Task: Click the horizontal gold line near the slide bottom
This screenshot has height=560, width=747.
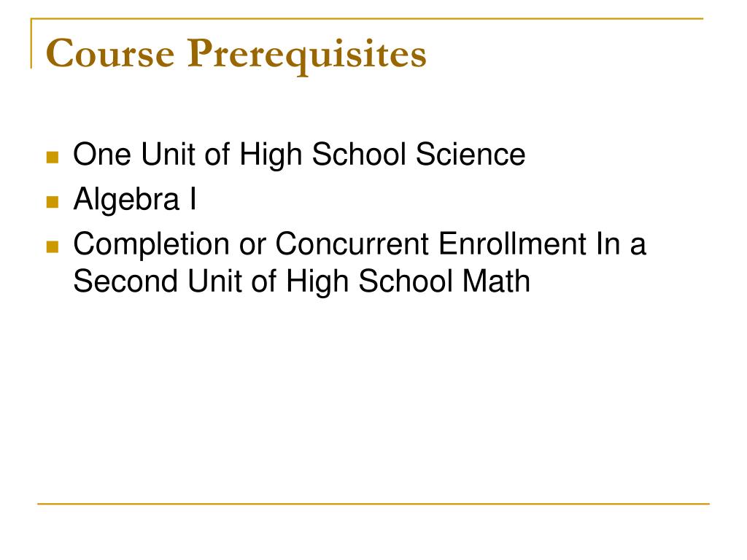Action: click(x=373, y=503)
